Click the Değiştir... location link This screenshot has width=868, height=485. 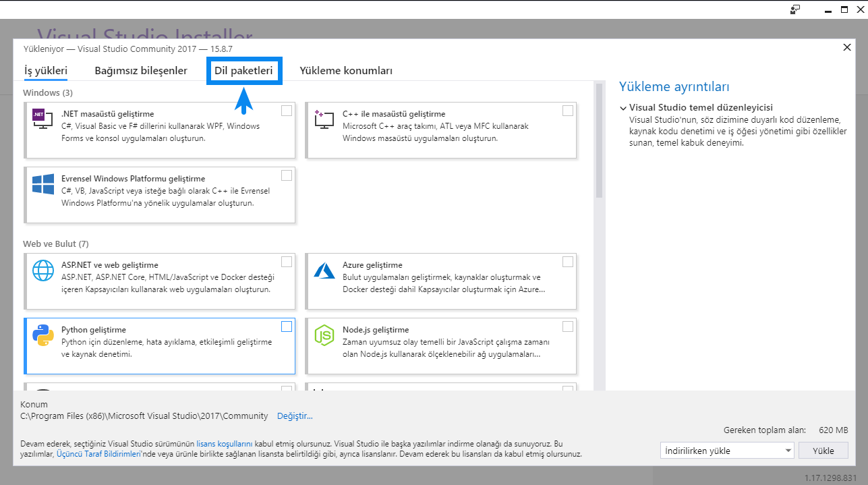295,416
